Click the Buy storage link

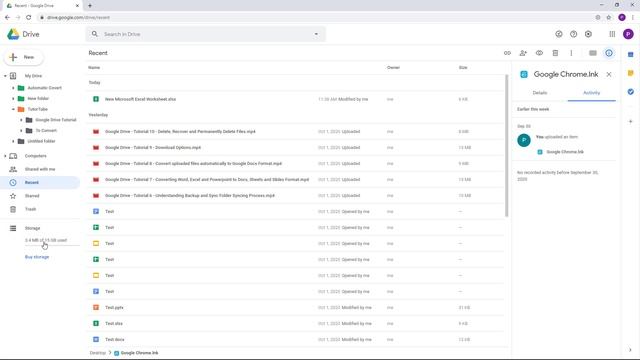(x=37, y=257)
